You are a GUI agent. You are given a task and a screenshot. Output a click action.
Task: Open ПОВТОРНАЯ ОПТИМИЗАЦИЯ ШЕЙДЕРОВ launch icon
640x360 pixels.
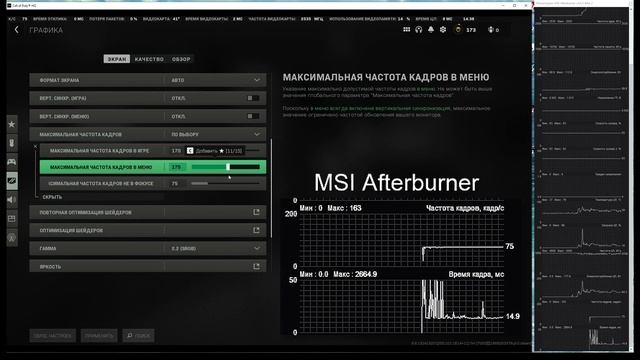(256, 212)
